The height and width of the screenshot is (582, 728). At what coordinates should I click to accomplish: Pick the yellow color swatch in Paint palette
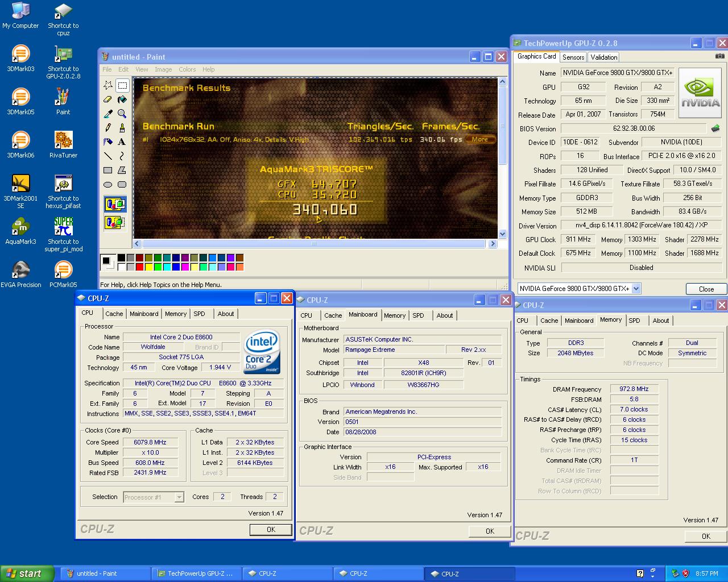coord(148,267)
